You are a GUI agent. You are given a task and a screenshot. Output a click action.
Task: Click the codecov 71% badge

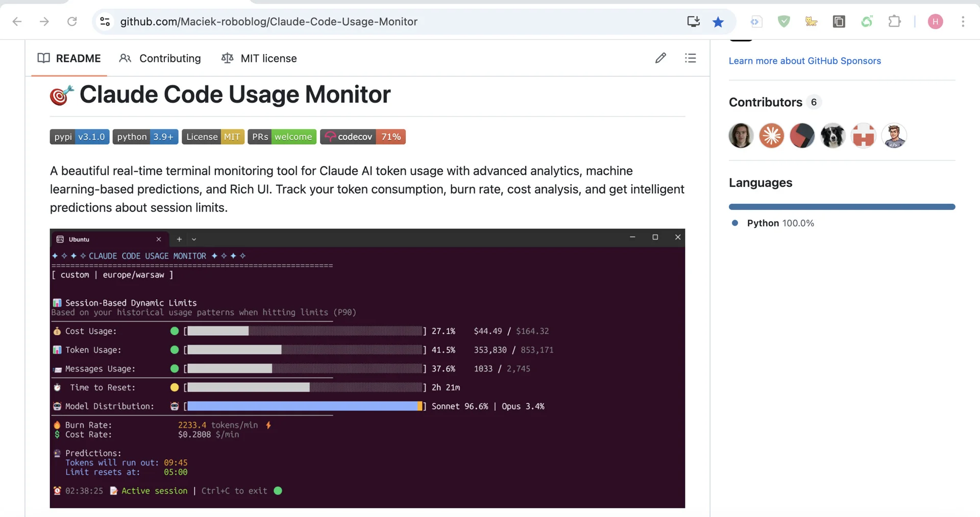(363, 137)
